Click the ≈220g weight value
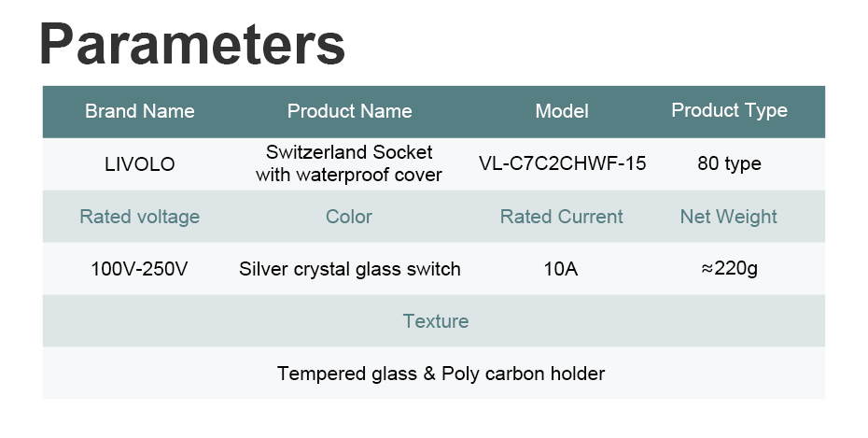868x438 pixels. pos(729,269)
